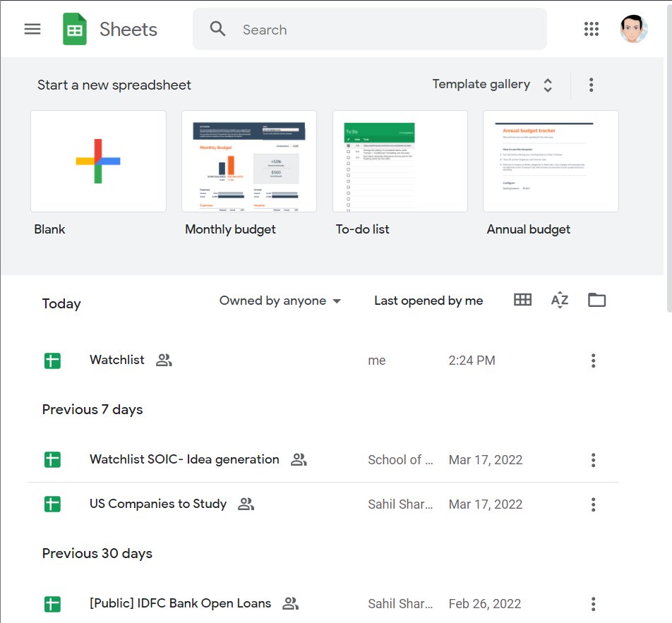
Task: Click owner me on Watchlist row
Action: 377,361
